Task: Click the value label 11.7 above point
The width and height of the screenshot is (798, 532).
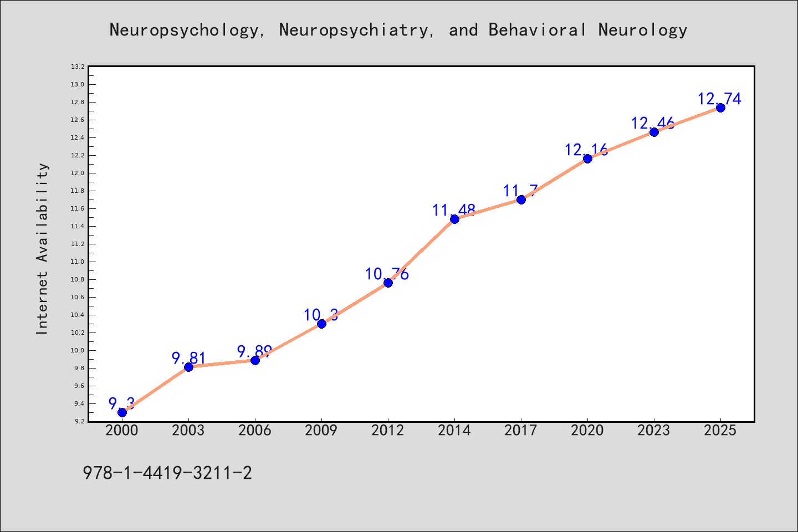Action: coord(520,191)
